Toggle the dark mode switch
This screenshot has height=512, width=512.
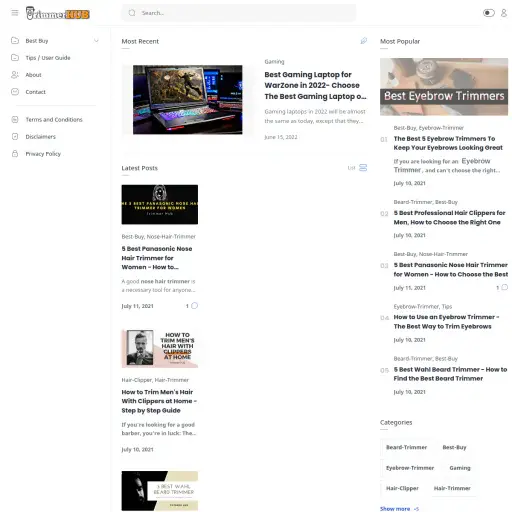(x=489, y=13)
